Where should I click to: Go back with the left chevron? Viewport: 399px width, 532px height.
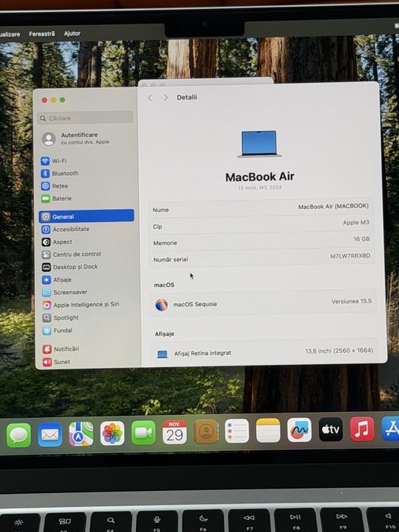150,98
